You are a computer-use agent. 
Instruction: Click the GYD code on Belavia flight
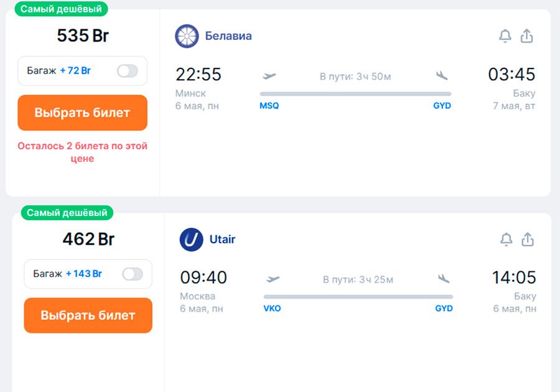point(442,106)
